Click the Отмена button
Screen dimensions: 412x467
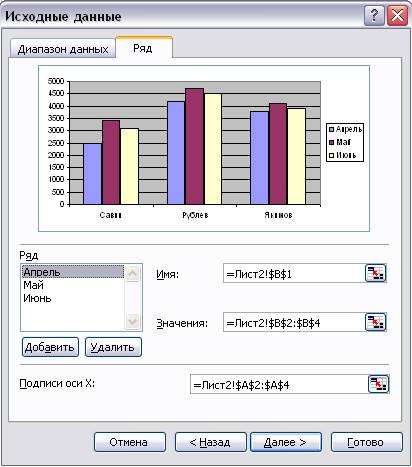tap(129, 442)
